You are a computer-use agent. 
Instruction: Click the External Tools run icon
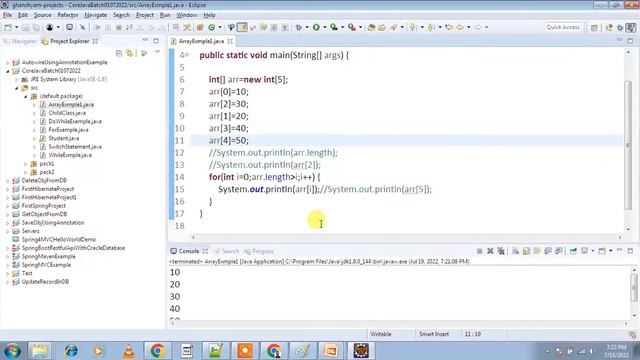tap(352, 27)
